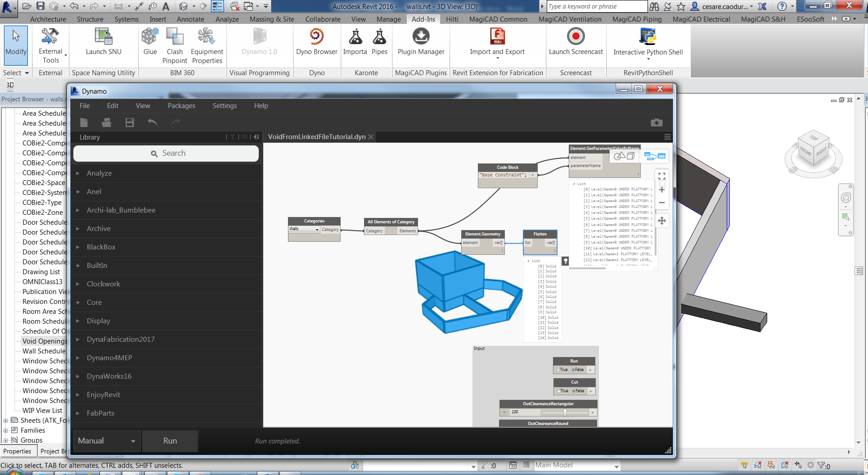Adjust the OutClearanceRectangular slider
The width and height of the screenshot is (868, 475).
tap(565, 412)
